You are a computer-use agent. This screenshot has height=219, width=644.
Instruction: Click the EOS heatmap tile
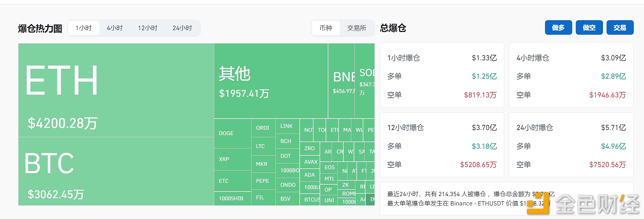pos(329,167)
